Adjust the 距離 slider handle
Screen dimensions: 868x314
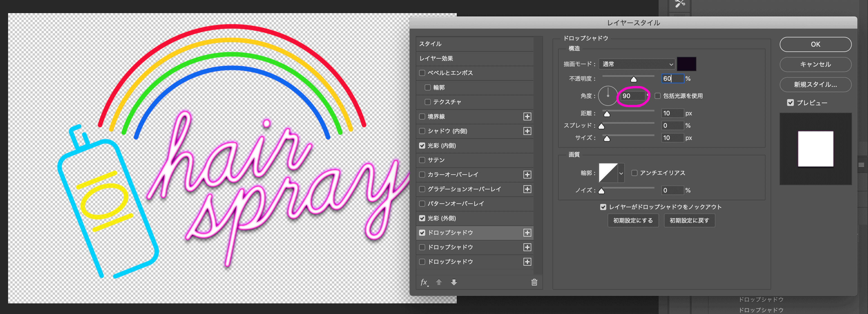(x=607, y=114)
